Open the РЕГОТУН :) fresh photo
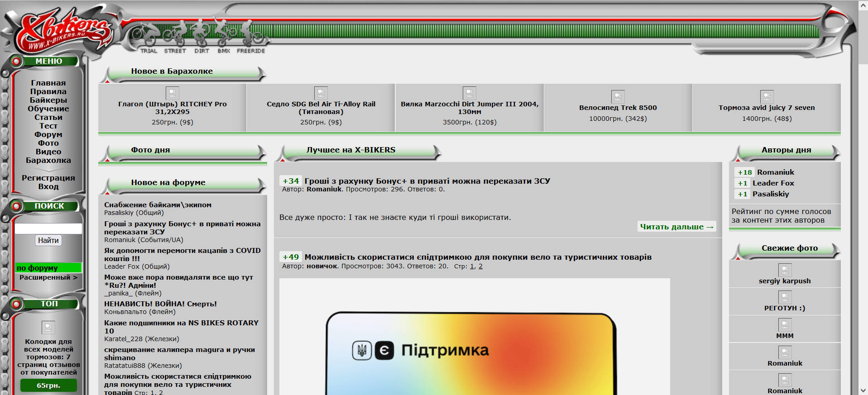This screenshot has height=395, width=868. tap(785, 297)
